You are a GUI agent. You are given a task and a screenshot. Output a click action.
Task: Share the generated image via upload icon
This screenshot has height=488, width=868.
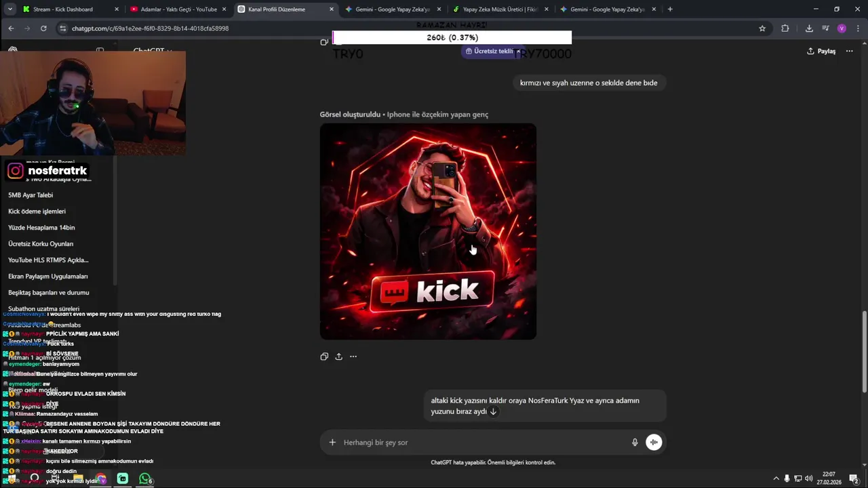(338, 357)
